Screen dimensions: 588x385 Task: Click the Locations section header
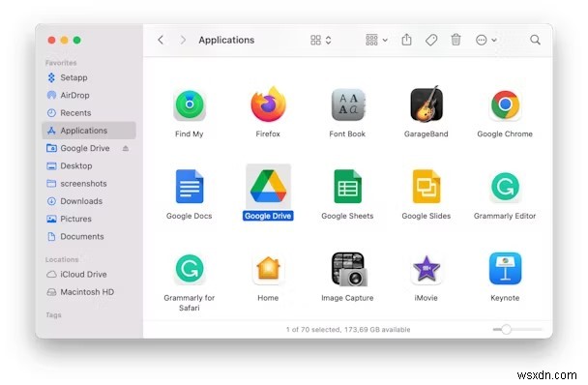62,259
